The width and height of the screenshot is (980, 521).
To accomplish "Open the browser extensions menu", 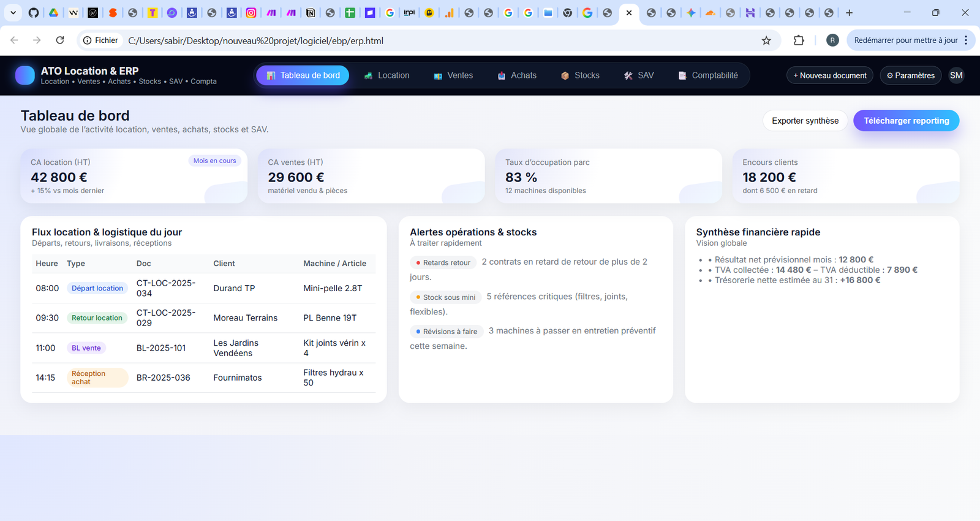I will [x=799, y=40].
